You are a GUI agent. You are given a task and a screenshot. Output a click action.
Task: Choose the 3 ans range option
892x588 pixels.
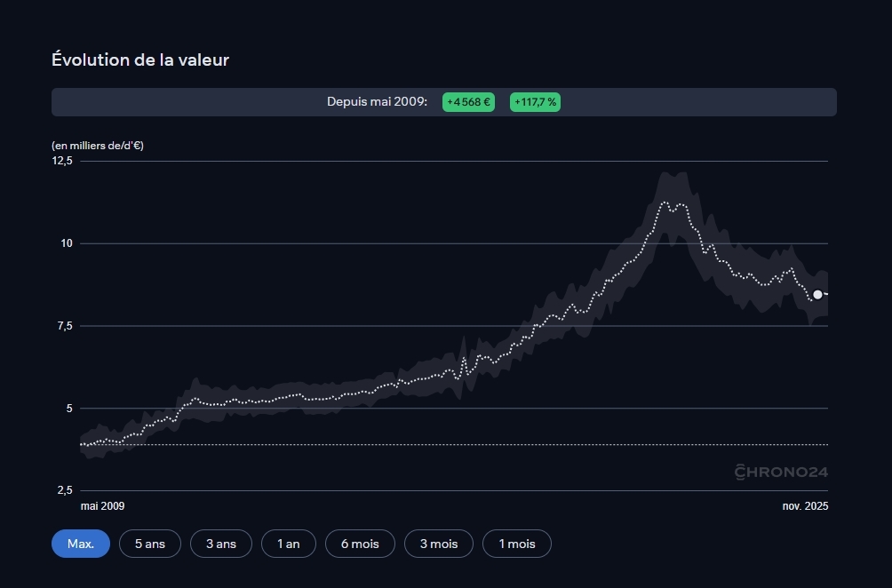pos(221,544)
